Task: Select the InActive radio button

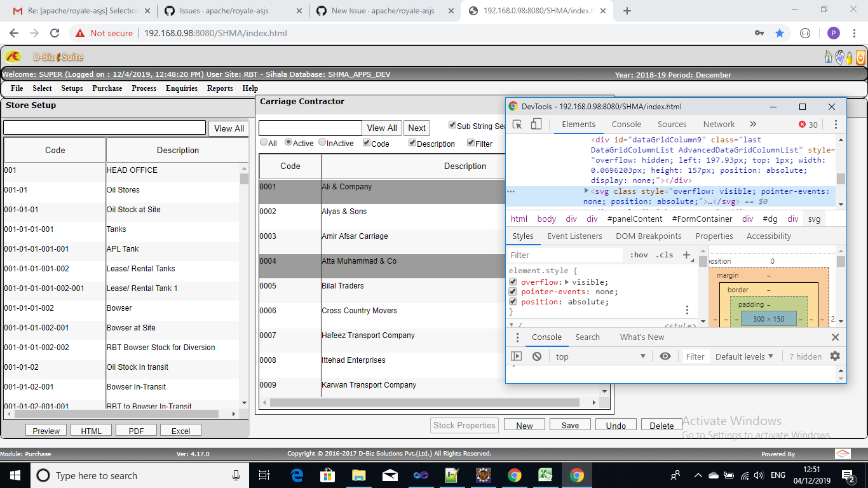Action: coord(322,143)
